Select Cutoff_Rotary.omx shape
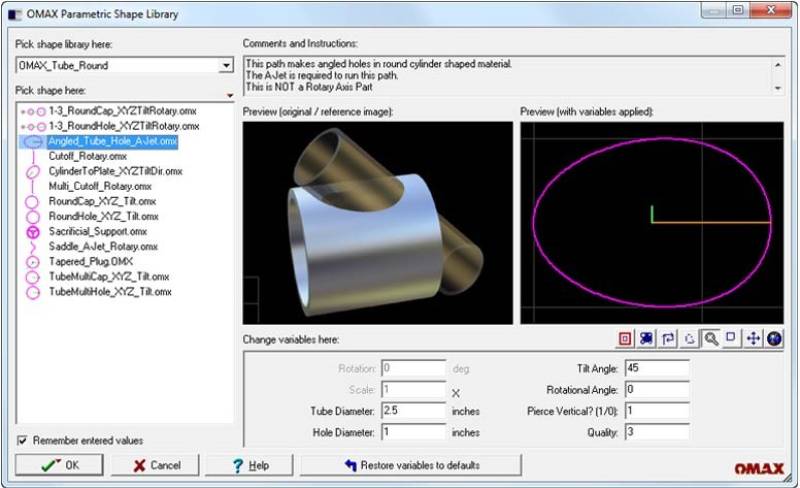The width and height of the screenshot is (800, 488). click(x=88, y=156)
